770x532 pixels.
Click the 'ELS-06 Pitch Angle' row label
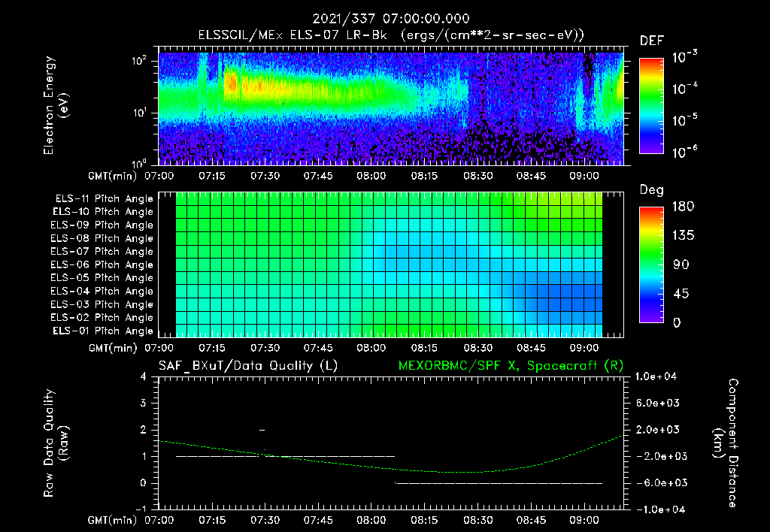point(102,264)
